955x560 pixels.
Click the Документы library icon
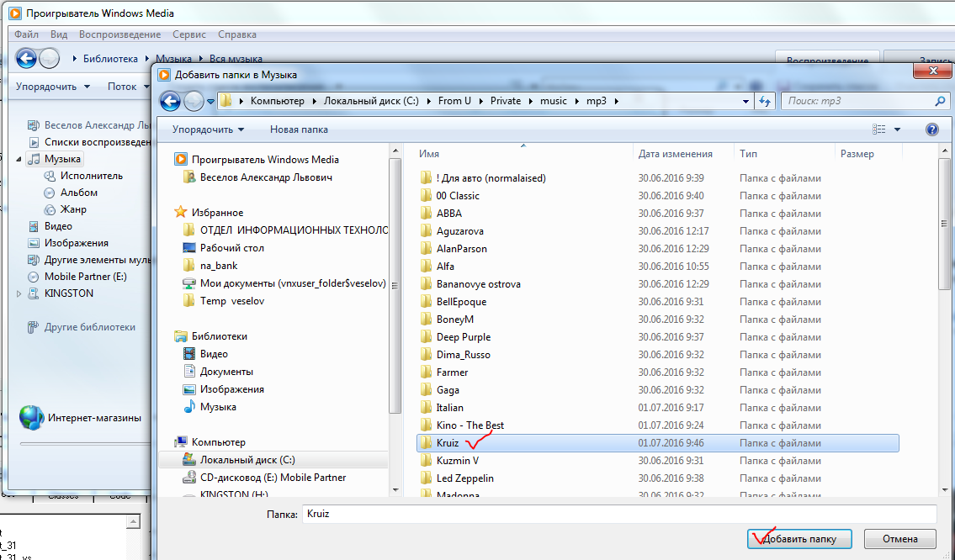pos(188,372)
